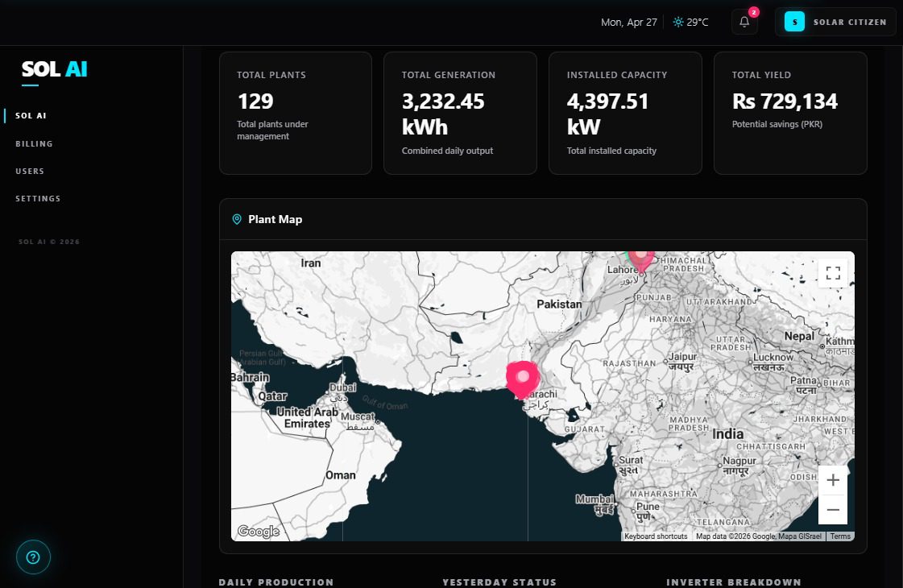903x588 pixels.
Task: Click the Plant Map location pin icon
Action: [x=237, y=219]
